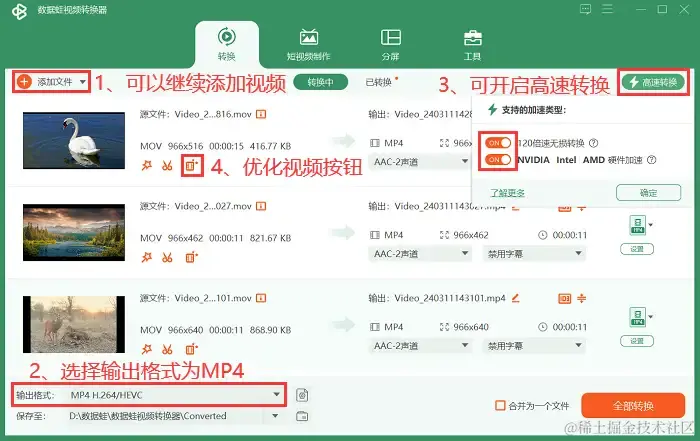Open the scissors trim tool for 816.mov

[x=167, y=166]
